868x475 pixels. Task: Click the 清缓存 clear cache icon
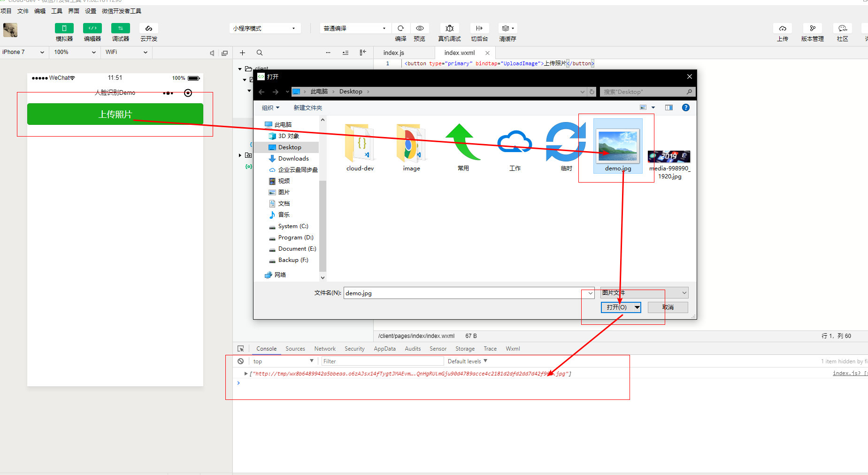point(507,29)
